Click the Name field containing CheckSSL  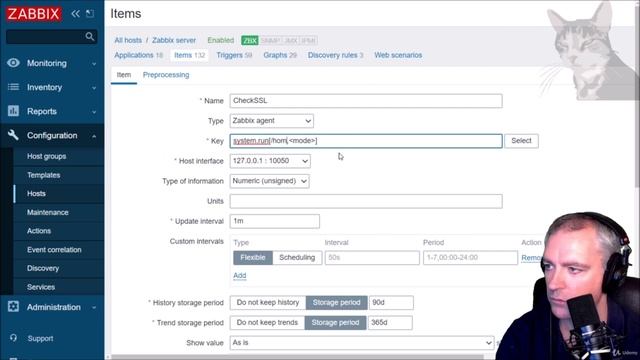click(366, 101)
